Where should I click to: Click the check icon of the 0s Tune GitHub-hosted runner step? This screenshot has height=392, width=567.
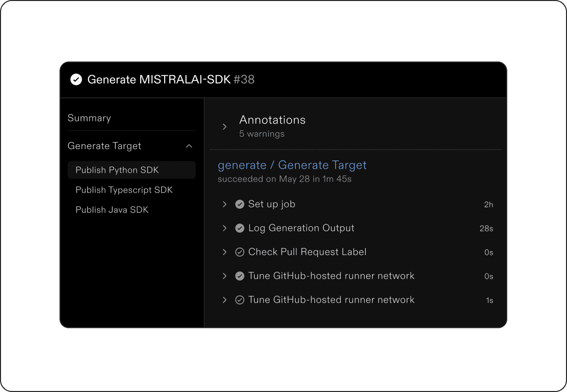[x=240, y=276]
